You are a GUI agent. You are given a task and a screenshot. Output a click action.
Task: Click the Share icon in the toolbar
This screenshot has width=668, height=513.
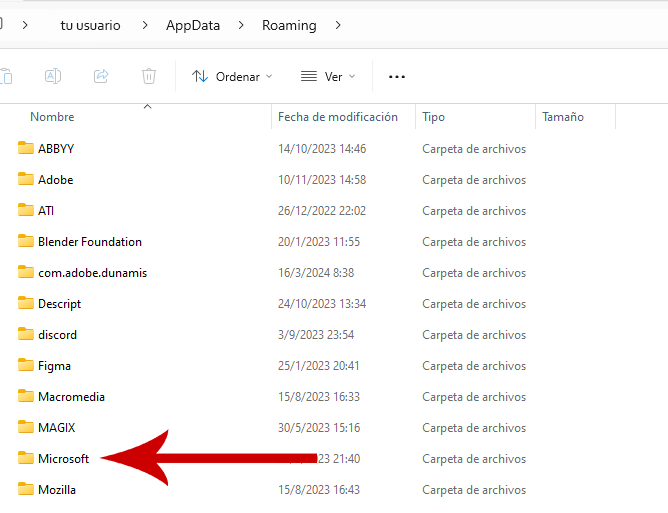[x=101, y=76]
